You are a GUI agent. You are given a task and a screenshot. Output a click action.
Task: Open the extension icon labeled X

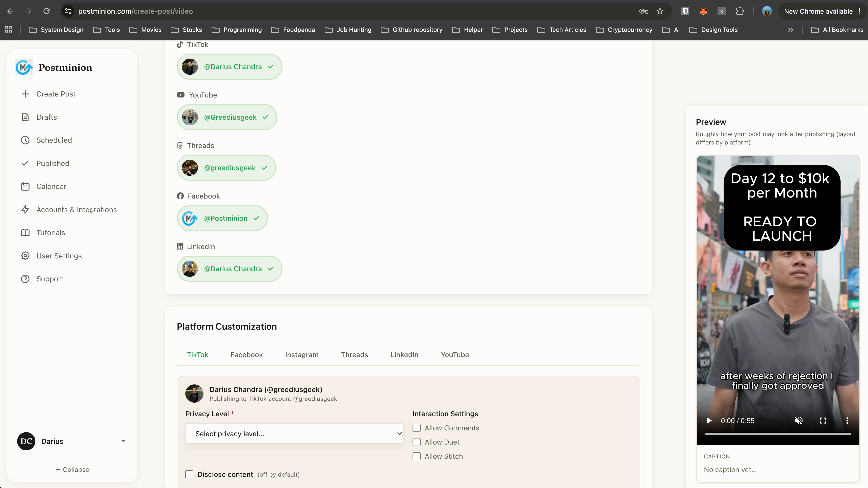click(x=721, y=11)
